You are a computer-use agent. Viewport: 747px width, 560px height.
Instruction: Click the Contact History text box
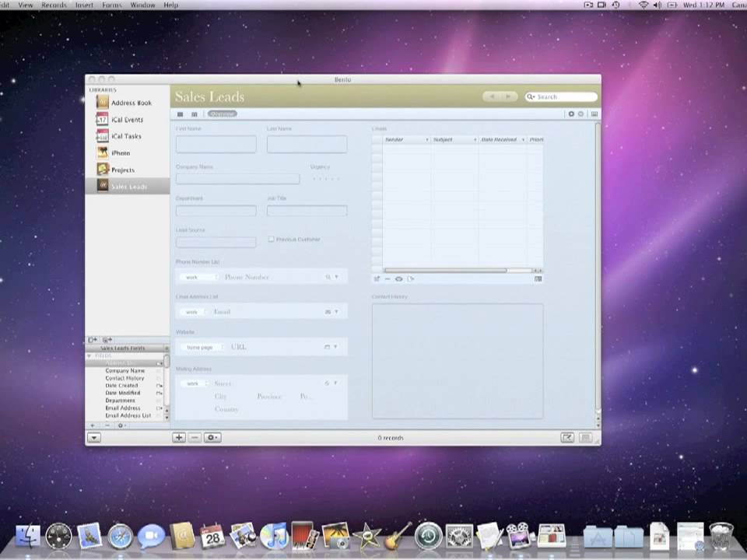click(x=458, y=361)
